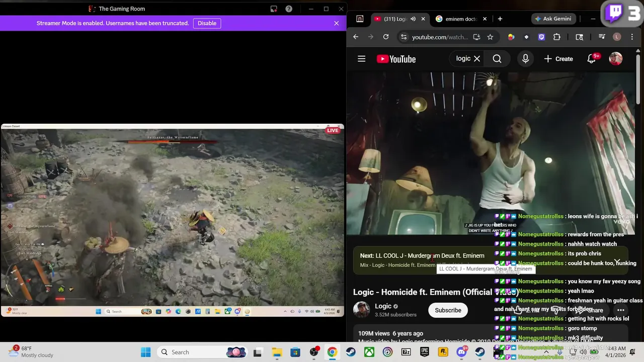Open Chrome tab search icon at left

(x=360, y=19)
